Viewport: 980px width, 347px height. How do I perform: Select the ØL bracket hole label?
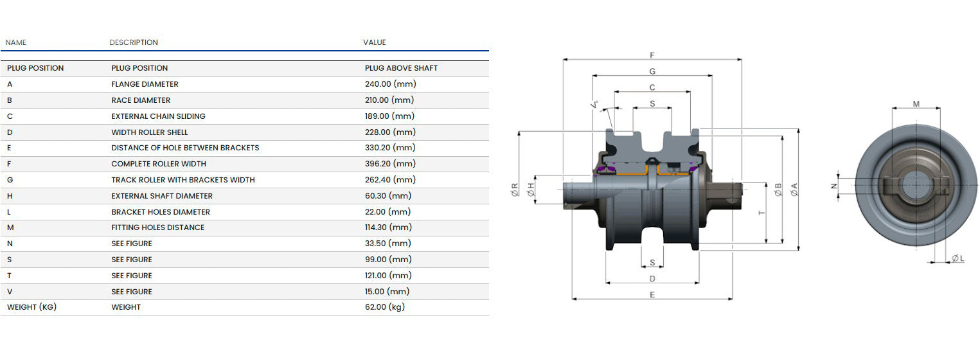(957, 258)
